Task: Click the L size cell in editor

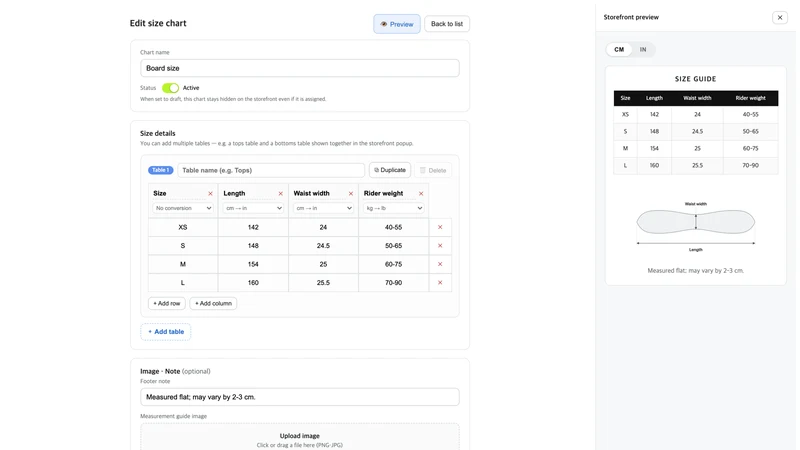Action: [183, 282]
